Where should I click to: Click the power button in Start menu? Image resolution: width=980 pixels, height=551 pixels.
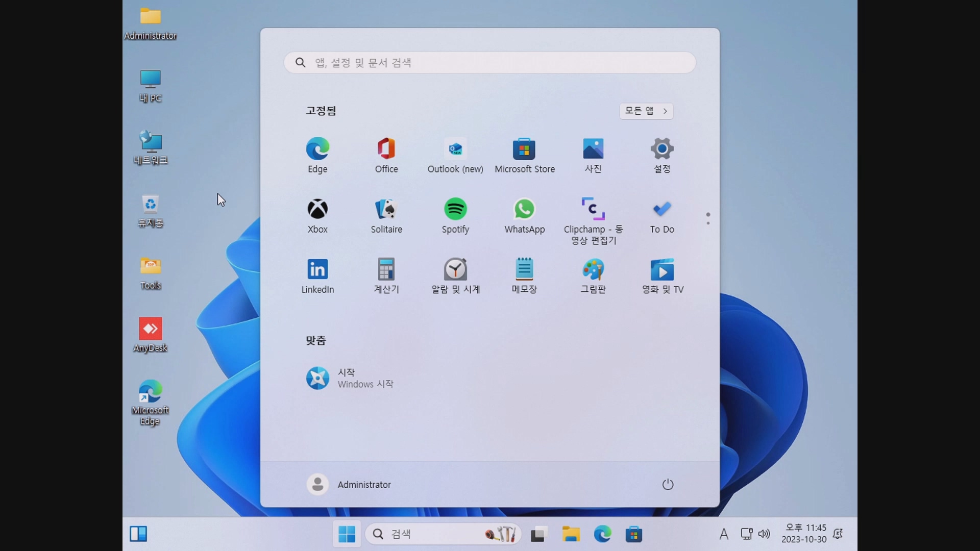(x=668, y=484)
